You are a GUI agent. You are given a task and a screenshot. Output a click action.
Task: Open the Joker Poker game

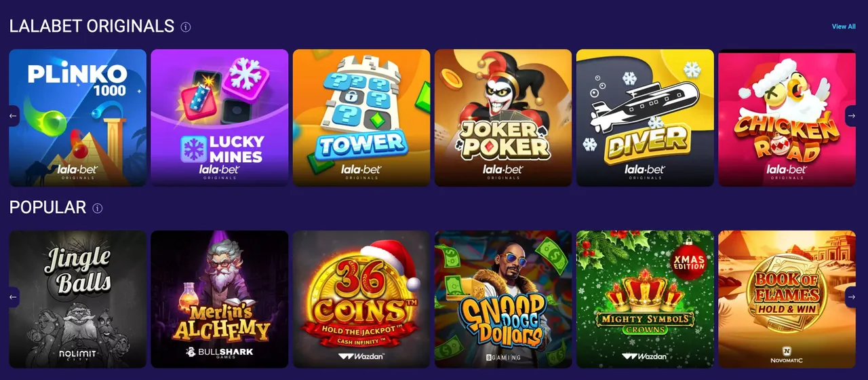coord(503,117)
